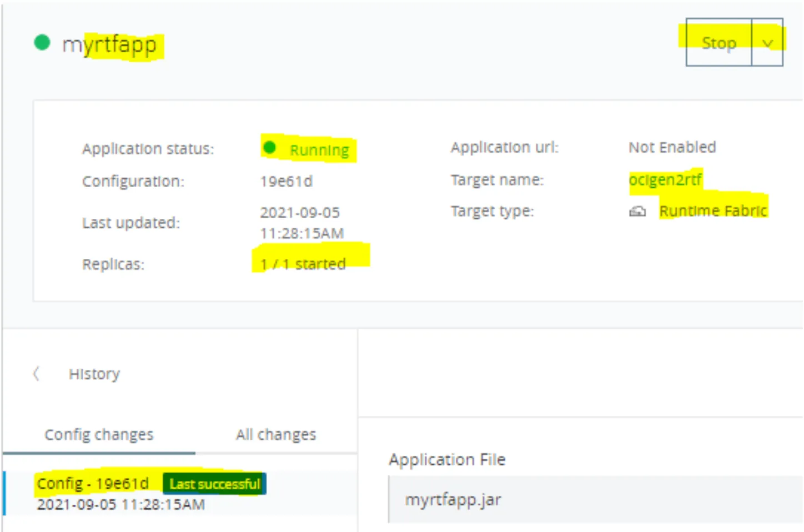Image resolution: width=804 pixels, height=532 pixels.
Task: Switch to the All changes tab
Action: tap(276, 434)
